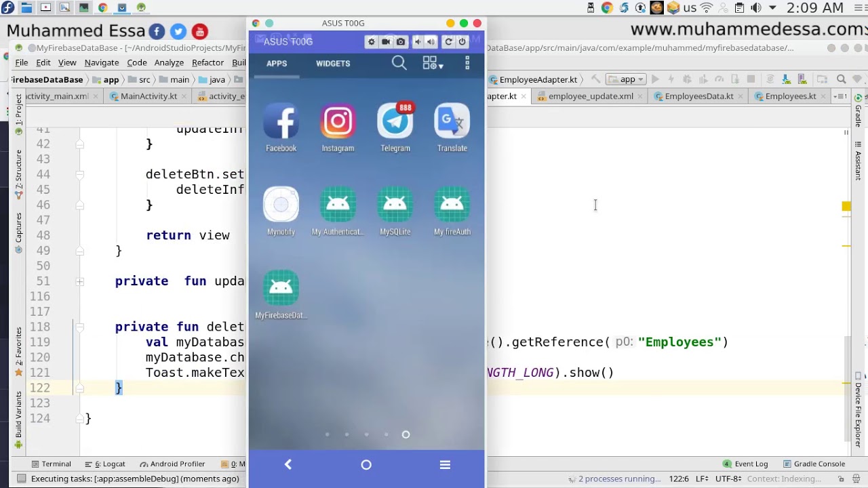This screenshot has width=868, height=488.
Task: Show the hidden editor tabs list
Action: click(x=840, y=96)
